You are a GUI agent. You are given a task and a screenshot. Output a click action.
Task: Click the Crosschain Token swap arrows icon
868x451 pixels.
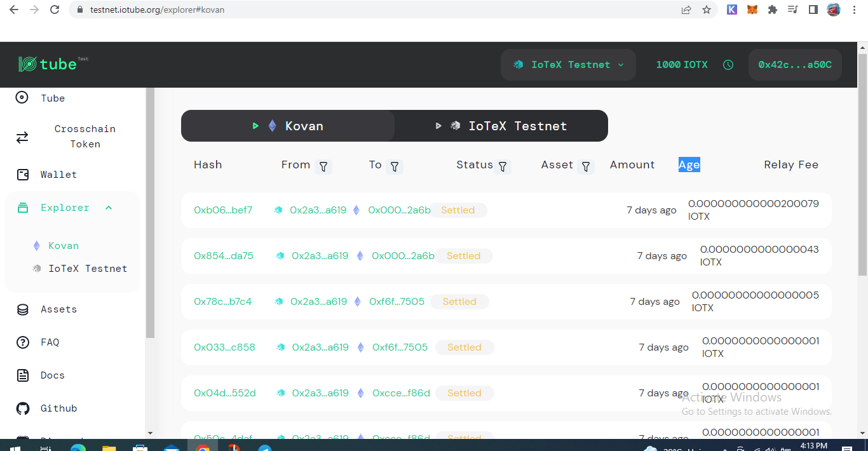(x=22, y=137)
